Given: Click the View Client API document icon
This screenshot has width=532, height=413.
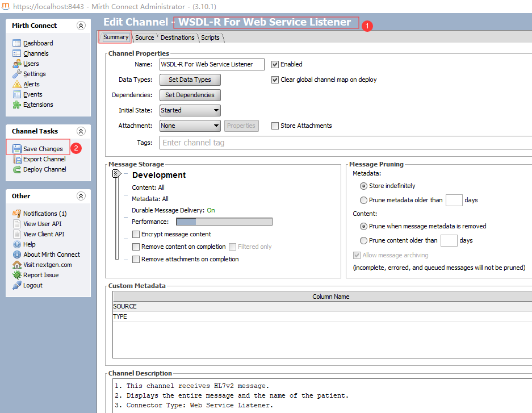Looking at the screenshot, I should pyautogui.click(x=16, y=234).
